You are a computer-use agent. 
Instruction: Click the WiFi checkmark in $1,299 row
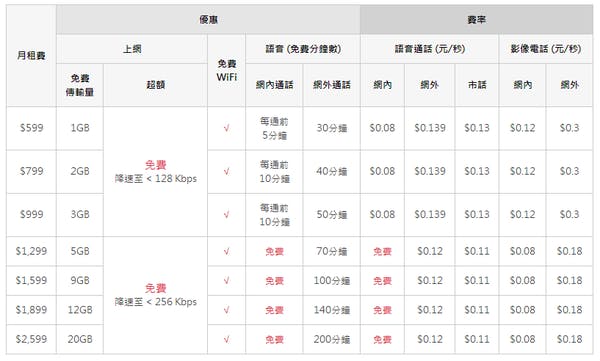pyautogui.click(x=227, y=252)
